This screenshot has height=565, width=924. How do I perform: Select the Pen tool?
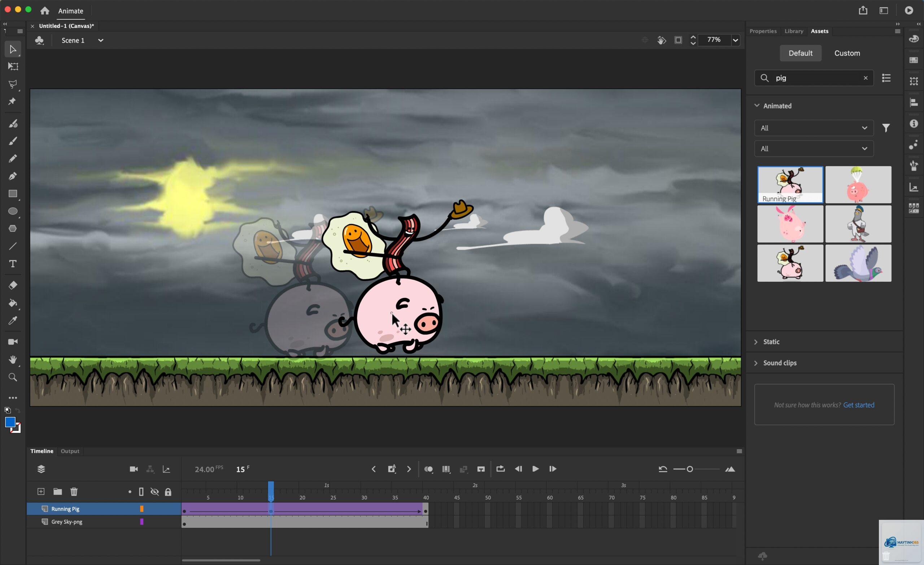13,176
